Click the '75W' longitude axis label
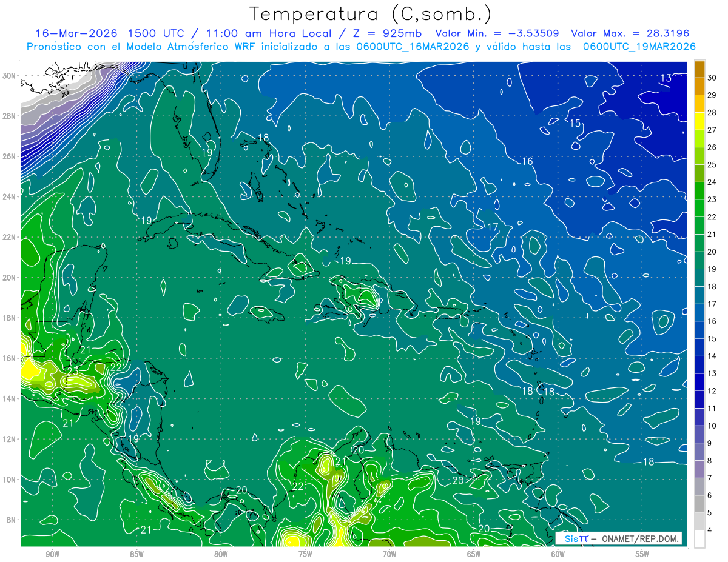 (305, 554)
